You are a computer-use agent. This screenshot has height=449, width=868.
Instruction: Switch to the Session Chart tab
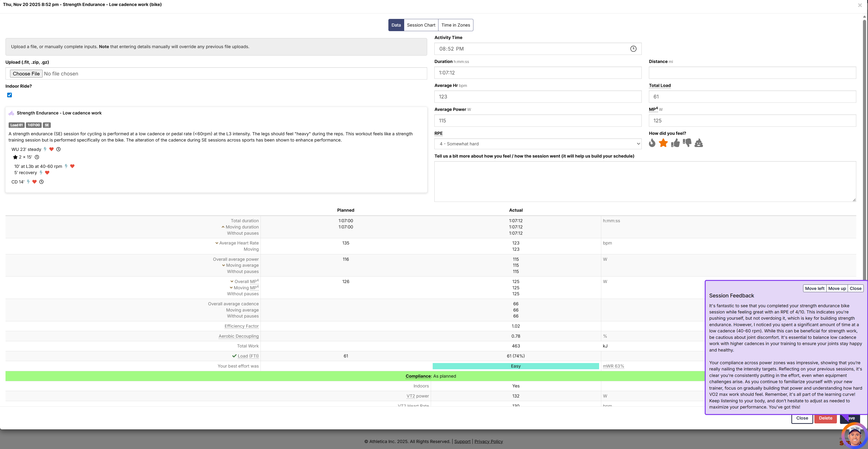pyautogui.click(x=421, y=25)
